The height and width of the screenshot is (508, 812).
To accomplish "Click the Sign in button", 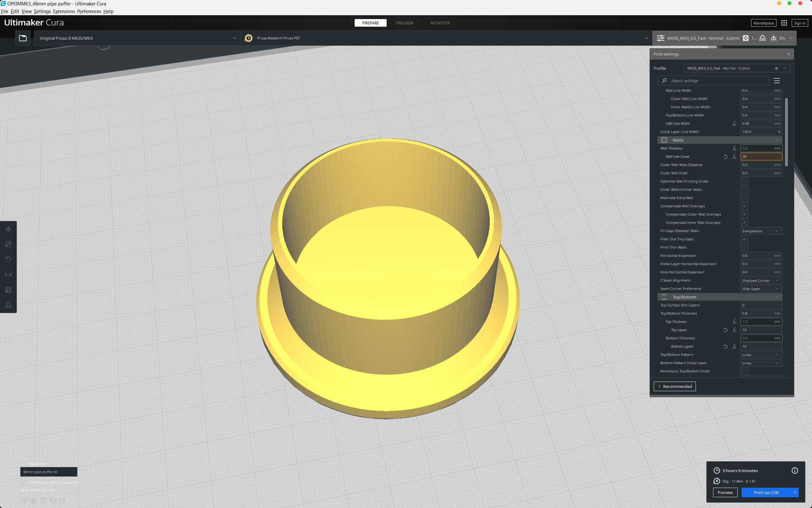I will tap(800, 23).
